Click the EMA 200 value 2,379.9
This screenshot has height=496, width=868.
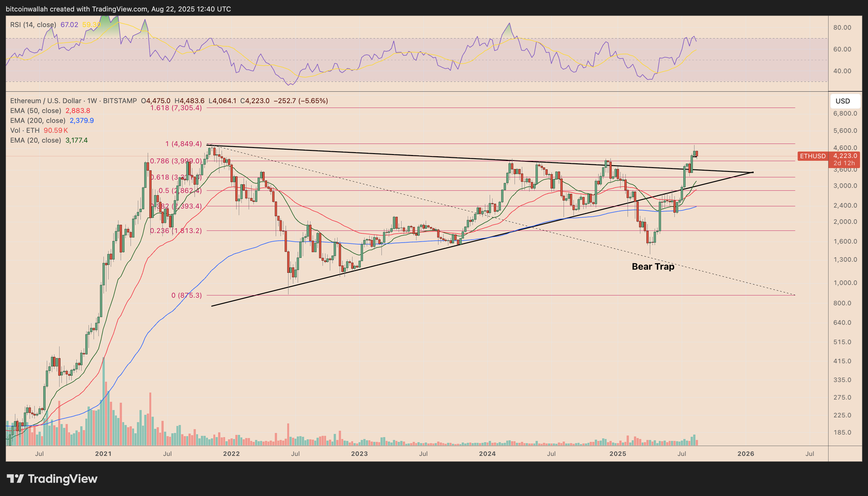[82, 121]
